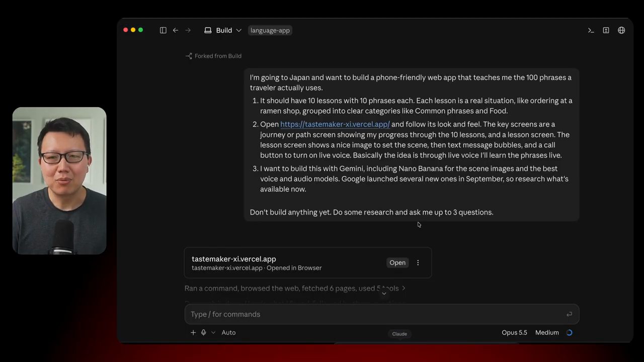Click the webcam presenter thumbnail

point(59,180)
